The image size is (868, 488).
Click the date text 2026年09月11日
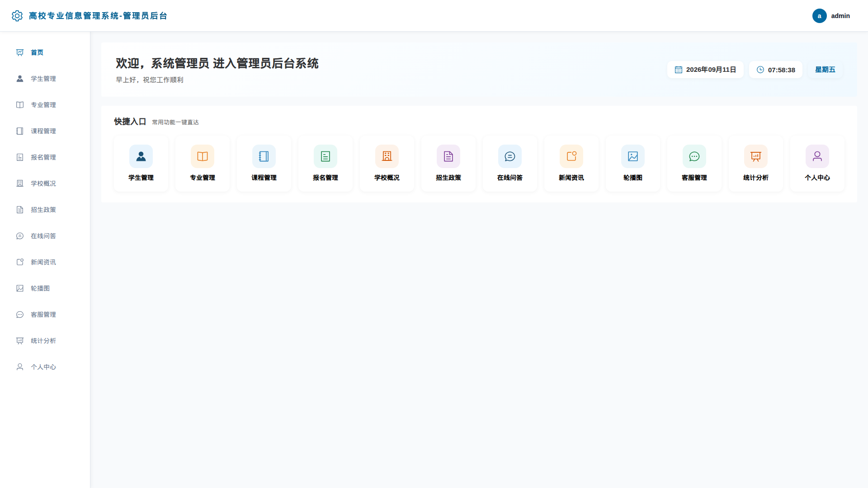pos(711,70)
